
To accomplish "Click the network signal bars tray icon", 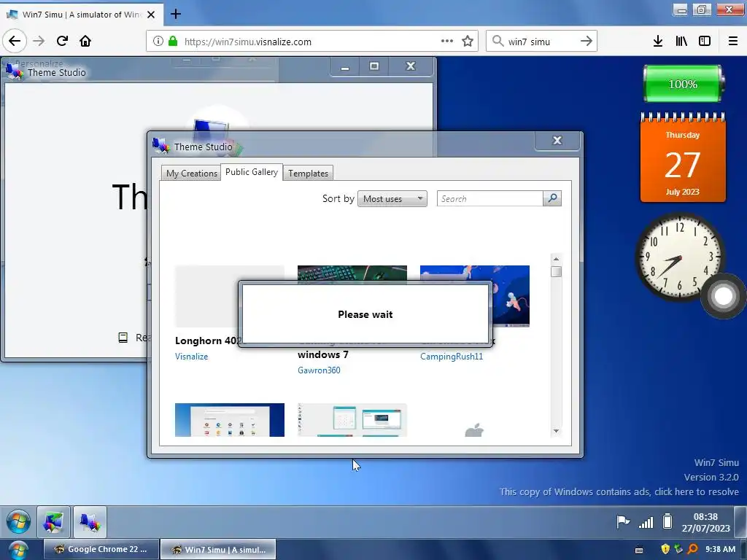I will [x=646, y=523].
